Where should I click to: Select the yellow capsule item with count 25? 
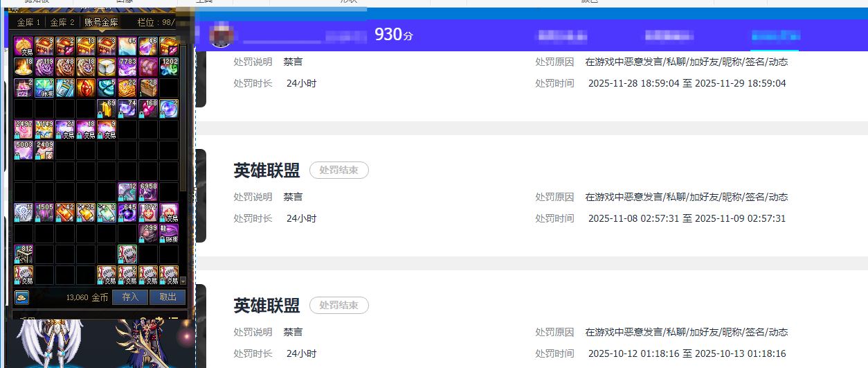[86, 213]
